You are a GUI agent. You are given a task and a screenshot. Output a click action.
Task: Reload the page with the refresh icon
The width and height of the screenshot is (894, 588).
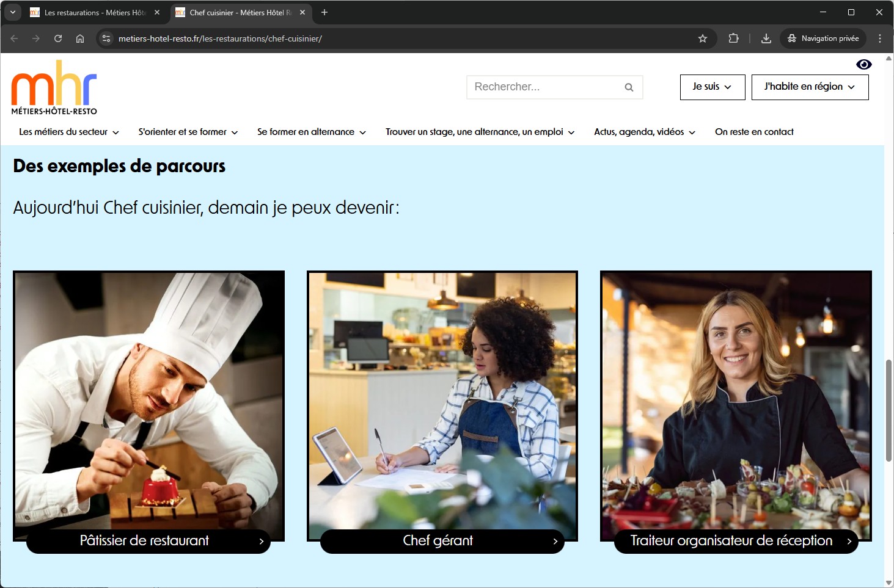click(58, 38)
